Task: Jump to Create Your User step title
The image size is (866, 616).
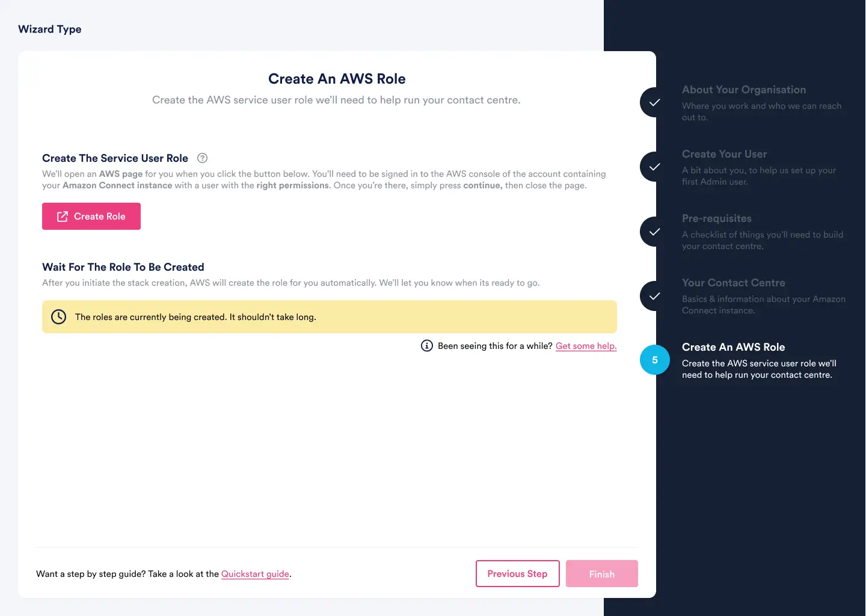Action: tap(724, 154)
